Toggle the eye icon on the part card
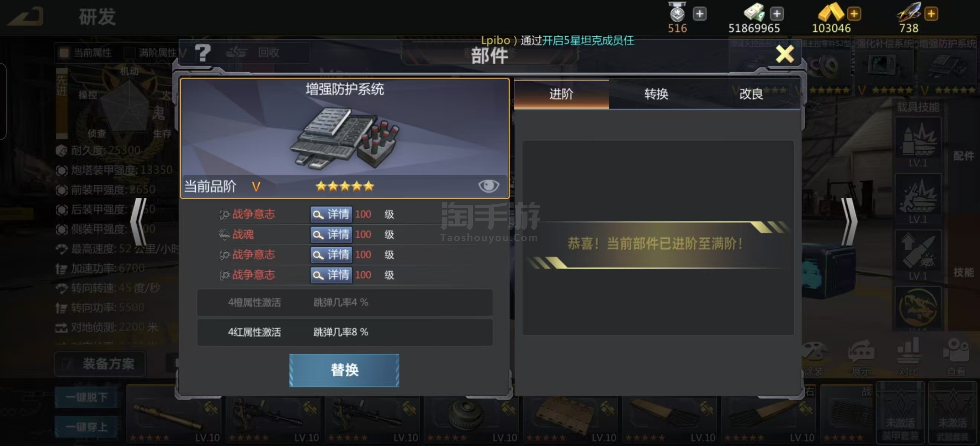 (x=488, y=186)
